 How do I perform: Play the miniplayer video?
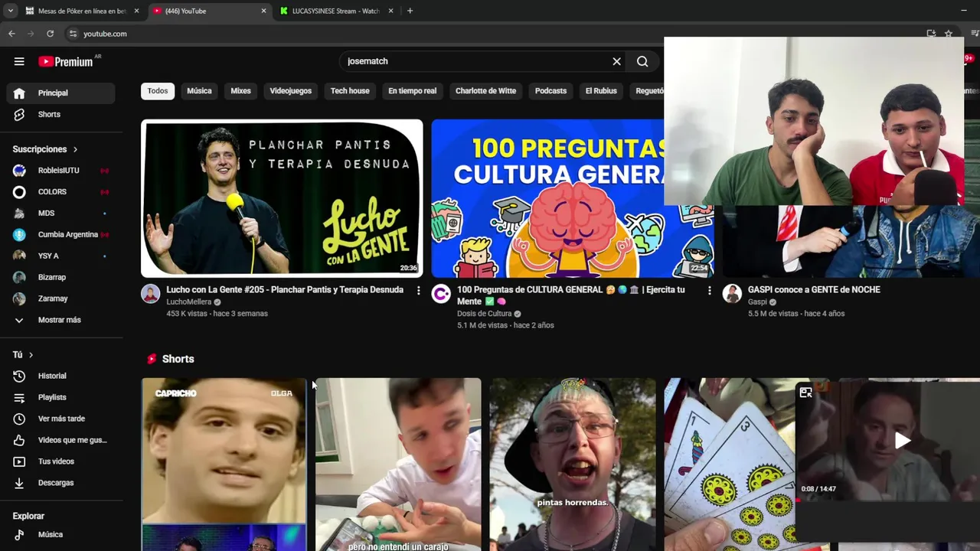tap(903, 441)
